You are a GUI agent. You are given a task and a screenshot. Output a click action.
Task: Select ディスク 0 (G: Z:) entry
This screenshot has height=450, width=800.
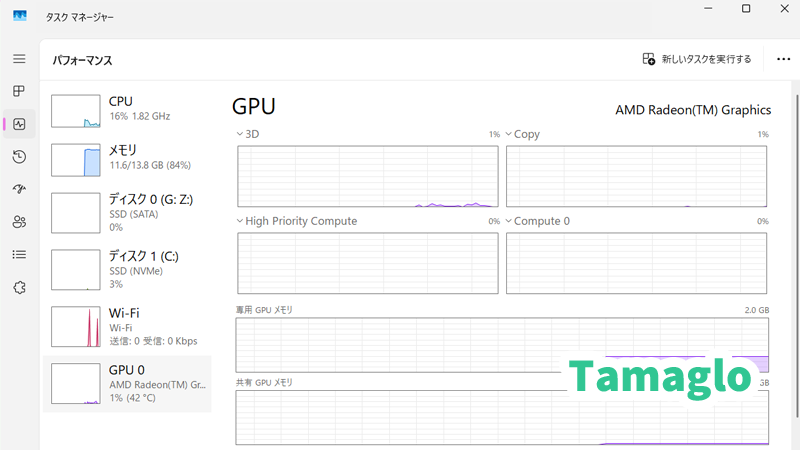(127, 212)
